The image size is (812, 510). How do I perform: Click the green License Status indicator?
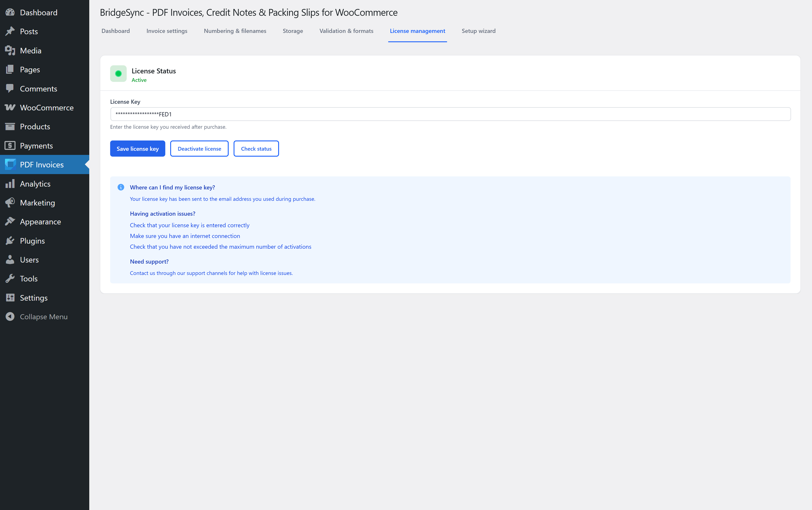tap(118, 73)
